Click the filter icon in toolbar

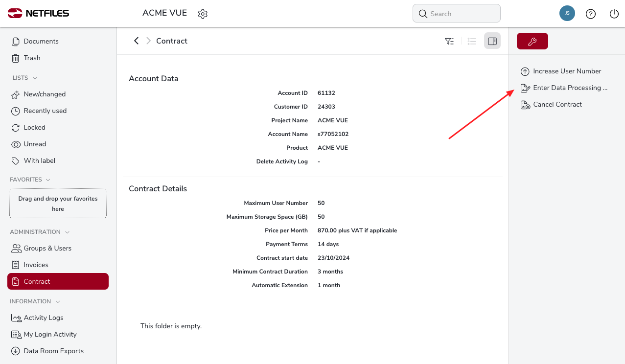tap(449, 41)
